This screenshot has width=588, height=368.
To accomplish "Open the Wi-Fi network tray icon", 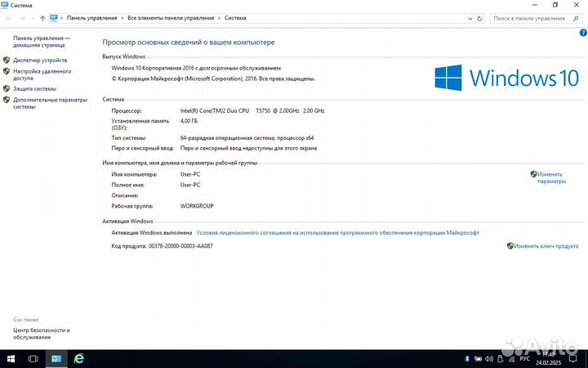I will pos(511,359).
